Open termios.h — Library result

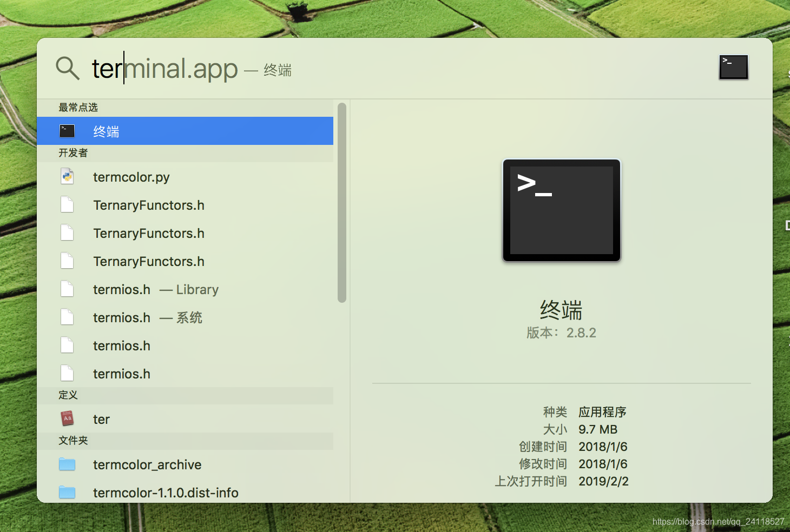click(185, 289)
